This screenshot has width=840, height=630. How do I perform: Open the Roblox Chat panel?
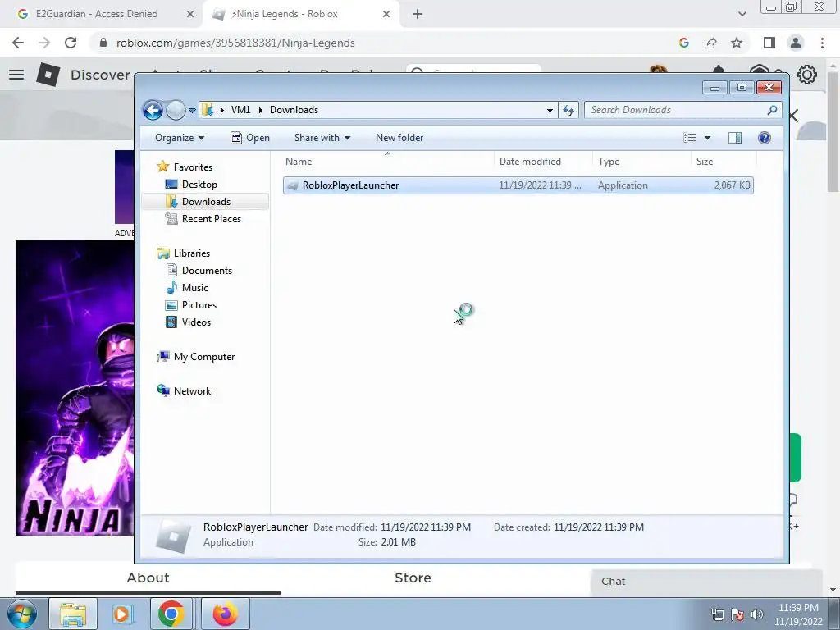coord(706,582)
